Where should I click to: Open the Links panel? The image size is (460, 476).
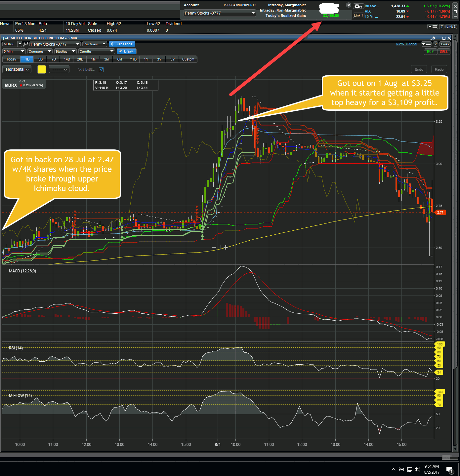445,44
